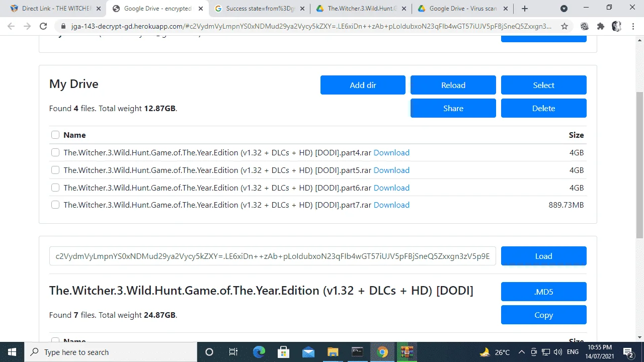644x362 pixels.
Task: Download the part6.rar file
Action: coord(391,188)
